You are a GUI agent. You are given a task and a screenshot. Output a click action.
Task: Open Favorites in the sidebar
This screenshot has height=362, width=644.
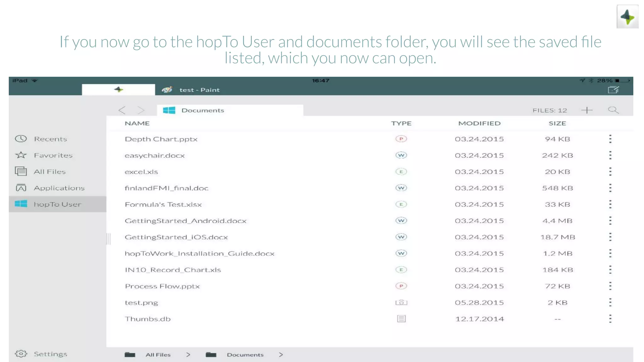click(44, 155)
